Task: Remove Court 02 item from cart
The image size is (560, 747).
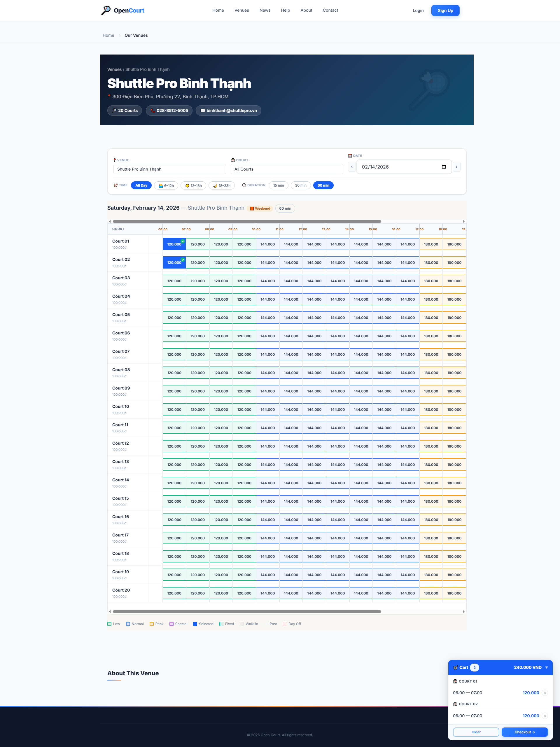Action: point(545,716)
